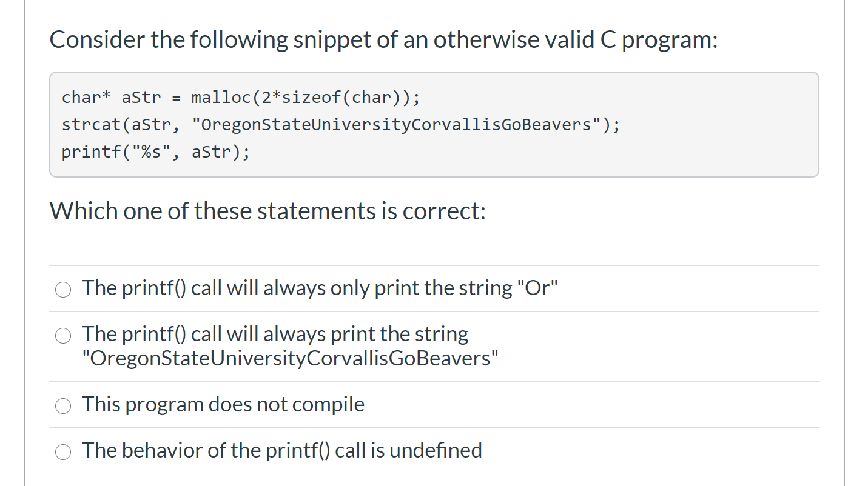
Task: Click sizeof(char) in the code snippet
Action: point(341,97)
